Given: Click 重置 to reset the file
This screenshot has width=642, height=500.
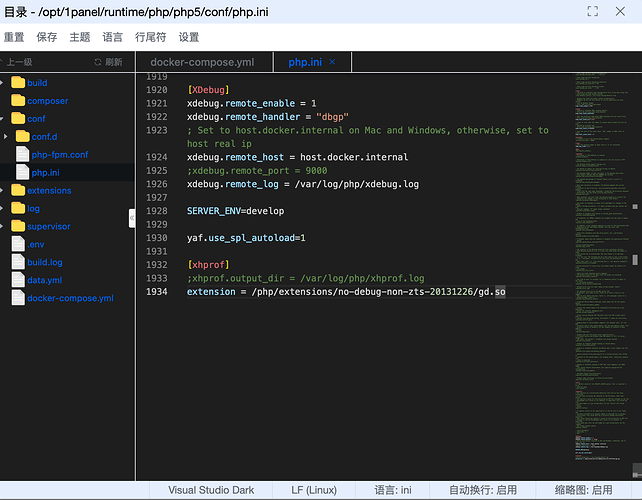Looking at the screenshot, I should pos(14,37).
